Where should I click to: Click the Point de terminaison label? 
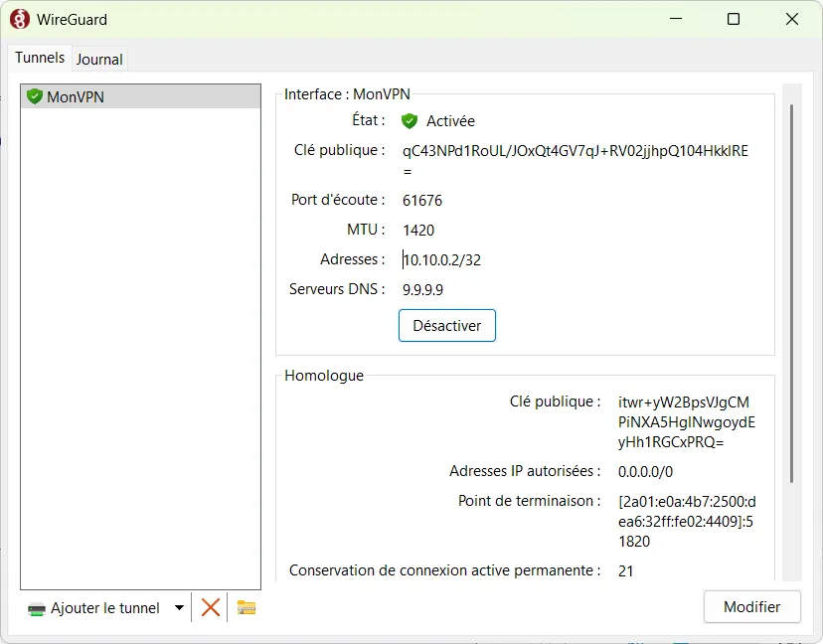(x=529, y=501)
